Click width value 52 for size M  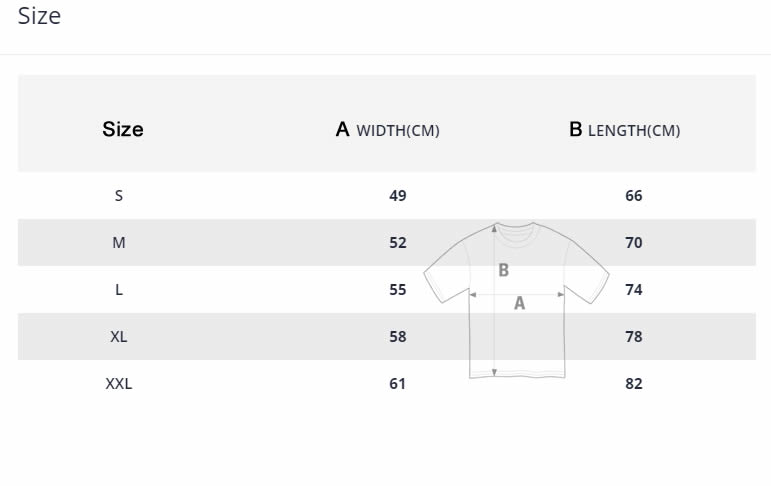pyautogui.click(x=398, y=243)
